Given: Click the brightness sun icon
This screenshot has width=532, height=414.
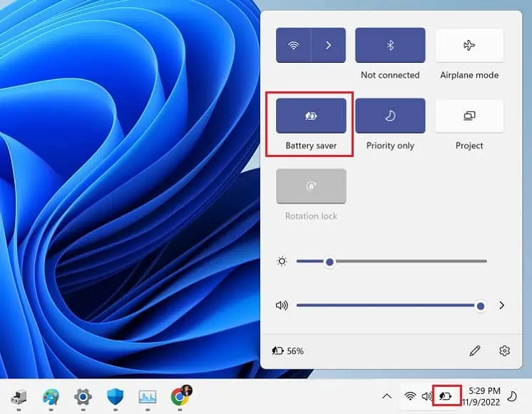Looking at the screenshot, I should tap(282, 261).
